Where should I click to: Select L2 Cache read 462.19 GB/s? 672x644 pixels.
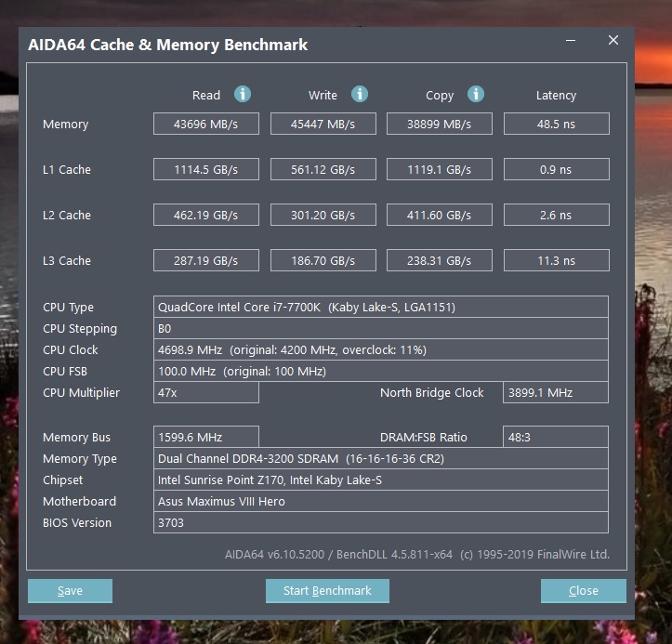pyautogui.click(x=206, y=215)
